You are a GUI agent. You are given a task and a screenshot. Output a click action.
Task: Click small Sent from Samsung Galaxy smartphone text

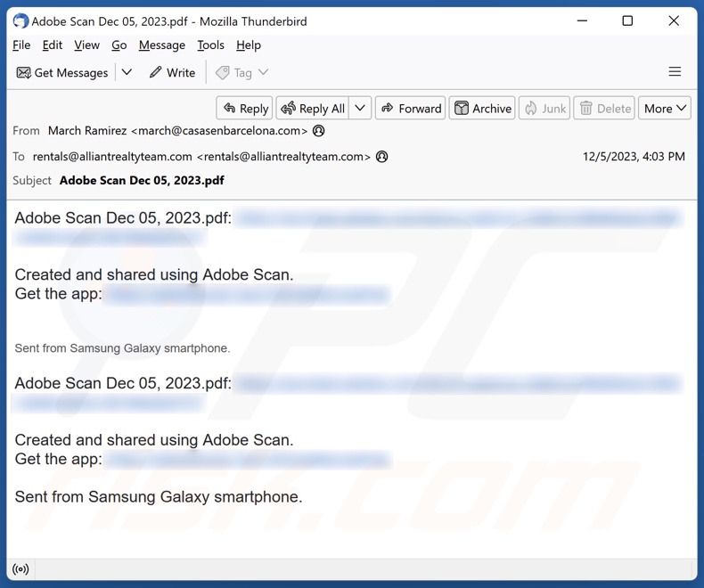tap(122, 348)
